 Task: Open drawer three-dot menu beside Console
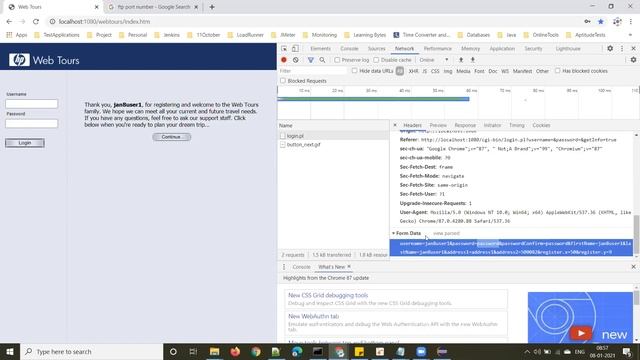pos(284,267)
